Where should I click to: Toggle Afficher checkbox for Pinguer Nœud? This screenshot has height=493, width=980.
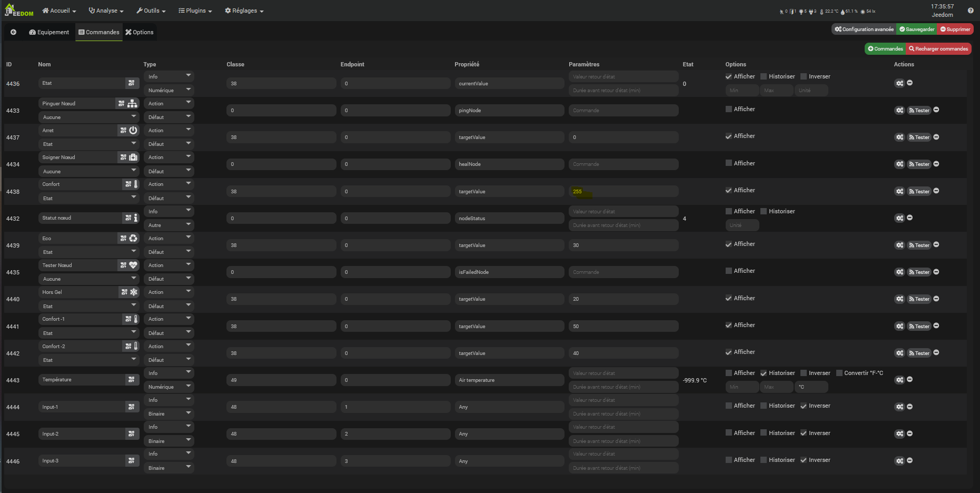(x=729, y=109)
